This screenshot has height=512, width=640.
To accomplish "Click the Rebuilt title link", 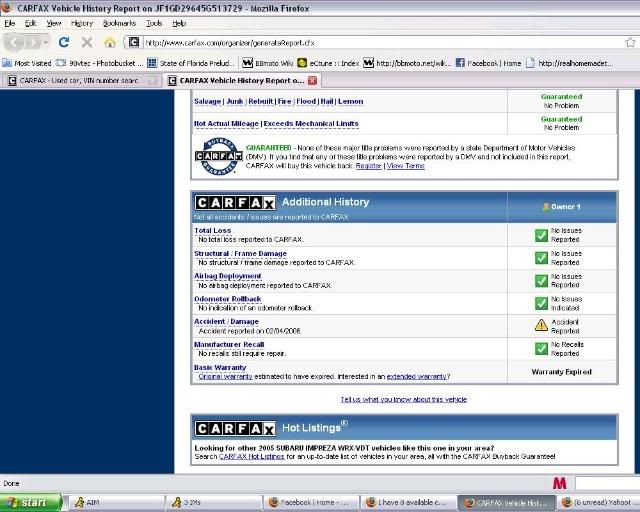I will point(260,101).
